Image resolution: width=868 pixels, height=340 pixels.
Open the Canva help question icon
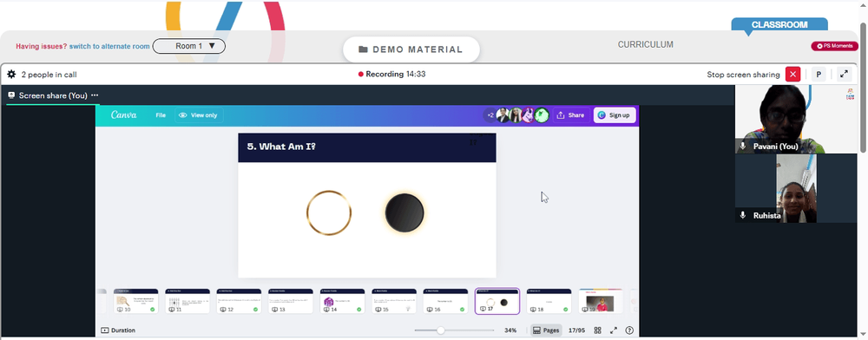click(629, 330)
